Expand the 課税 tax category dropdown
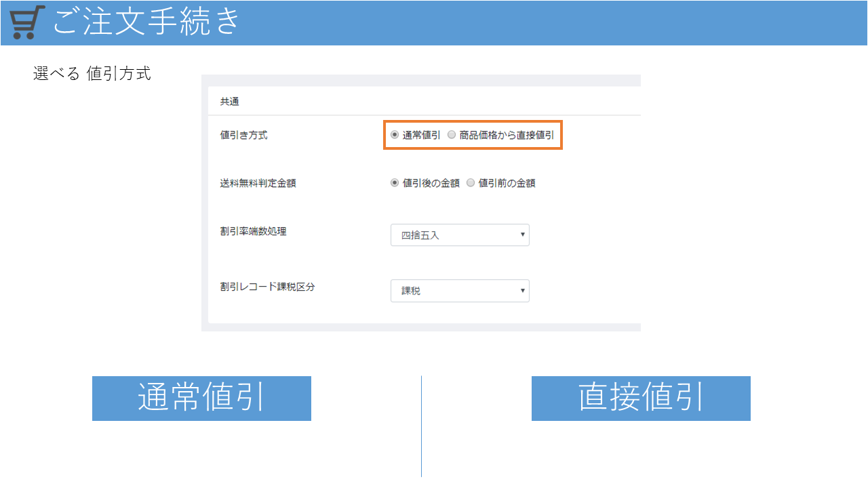The image size is (868, 488). (460, 290)
